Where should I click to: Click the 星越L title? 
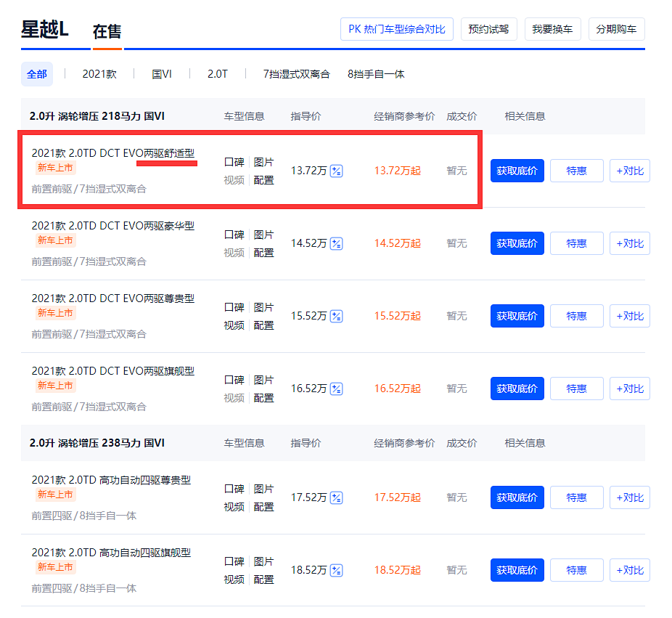pyautogui.click(x=45, y=30)
